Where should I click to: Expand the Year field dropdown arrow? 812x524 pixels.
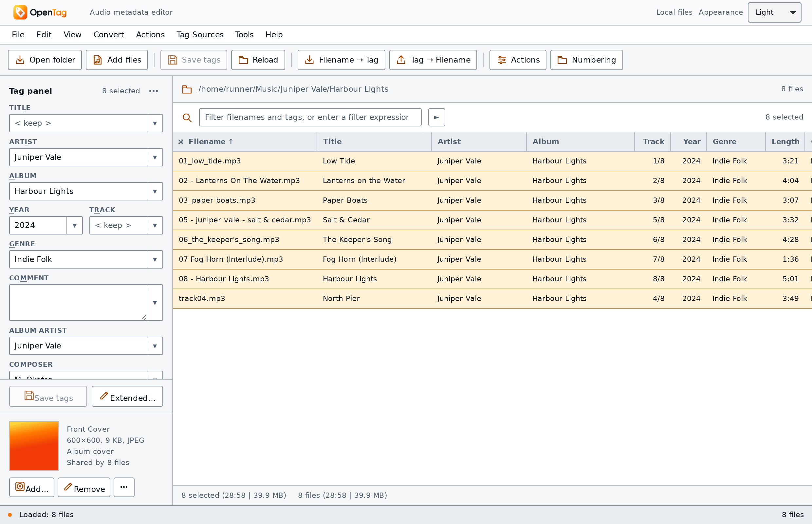click(x=75, y=225)
